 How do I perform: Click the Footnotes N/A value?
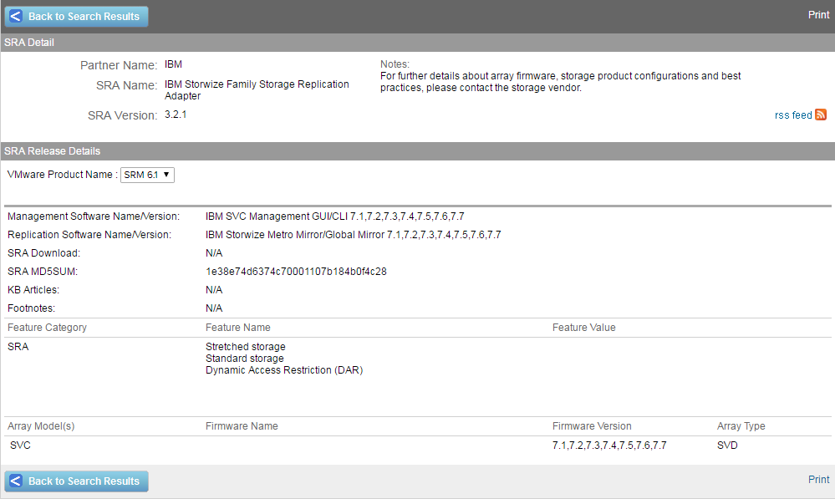(214, 308)
